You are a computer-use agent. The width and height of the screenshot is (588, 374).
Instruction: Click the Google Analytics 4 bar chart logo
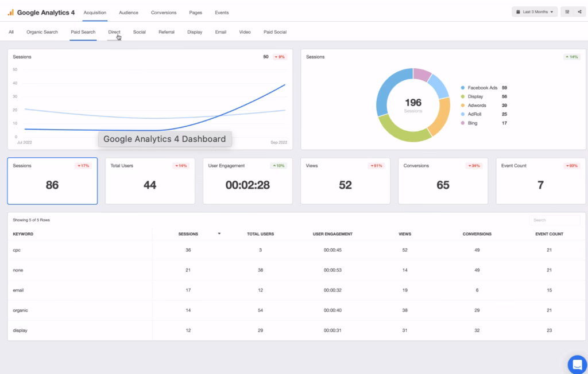(11, 12)
